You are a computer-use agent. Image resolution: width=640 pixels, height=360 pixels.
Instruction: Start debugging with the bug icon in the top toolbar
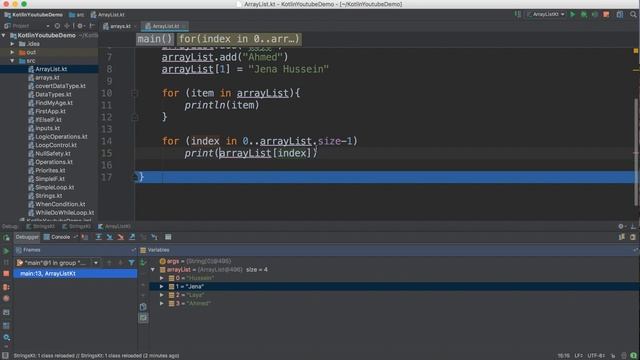584,14
